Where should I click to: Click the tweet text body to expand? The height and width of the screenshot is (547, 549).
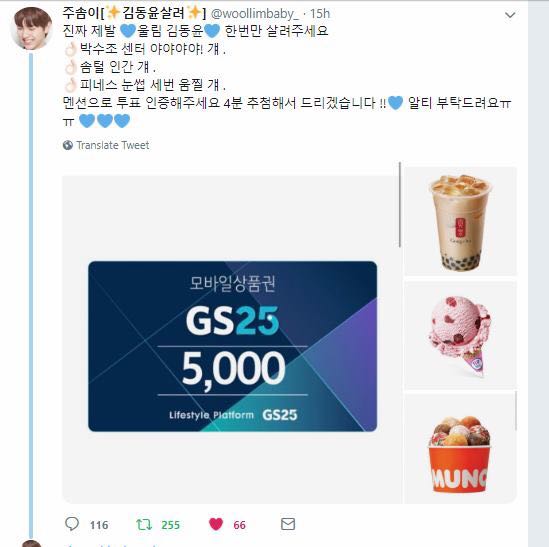coord(286,76)
